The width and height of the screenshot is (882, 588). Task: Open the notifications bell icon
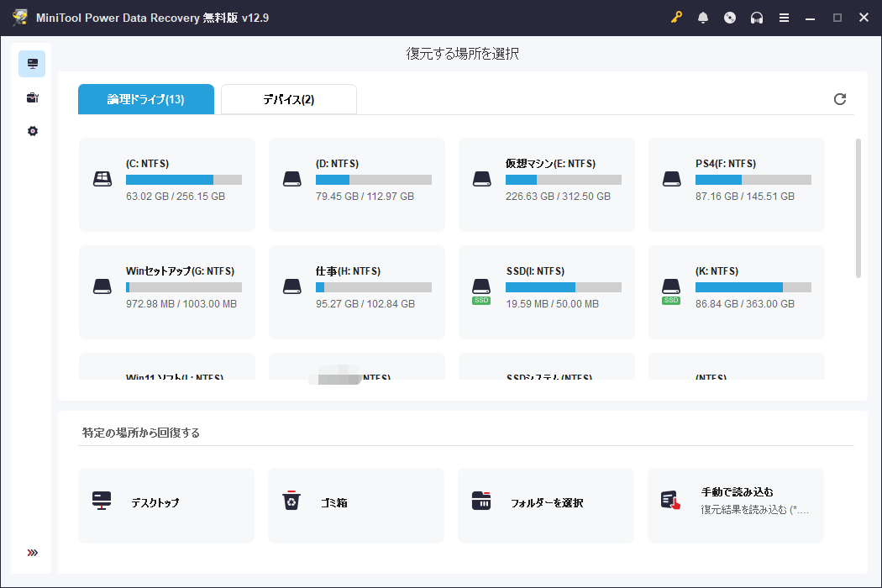coord(703,18)
